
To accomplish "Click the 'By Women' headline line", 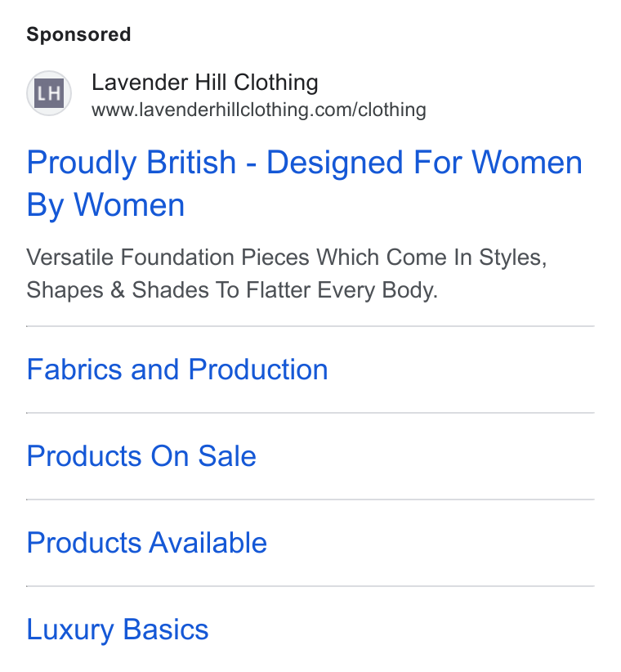I will [x=105, y=205].
